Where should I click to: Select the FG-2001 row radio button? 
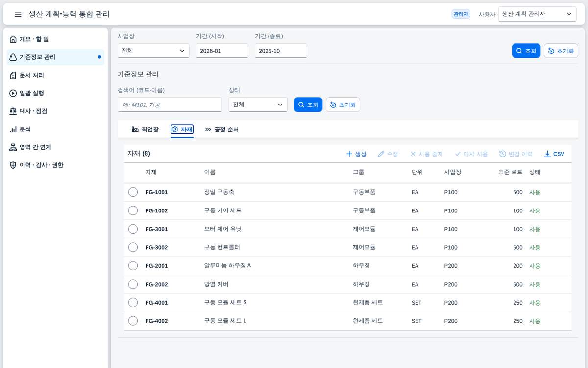click(133, 266)
